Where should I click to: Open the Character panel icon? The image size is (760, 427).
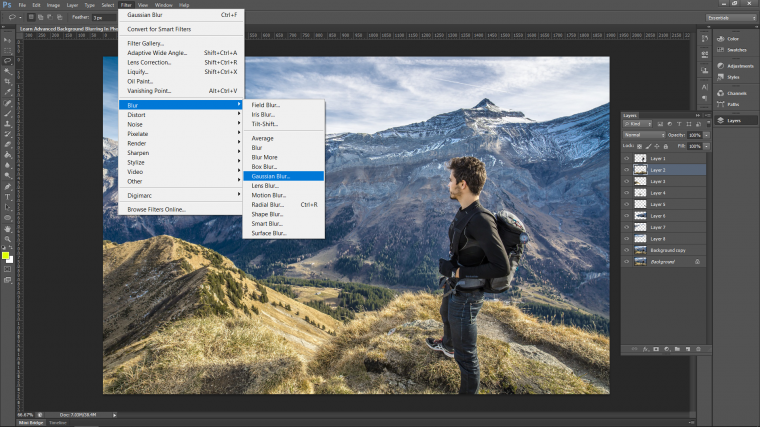coord(704,87)
